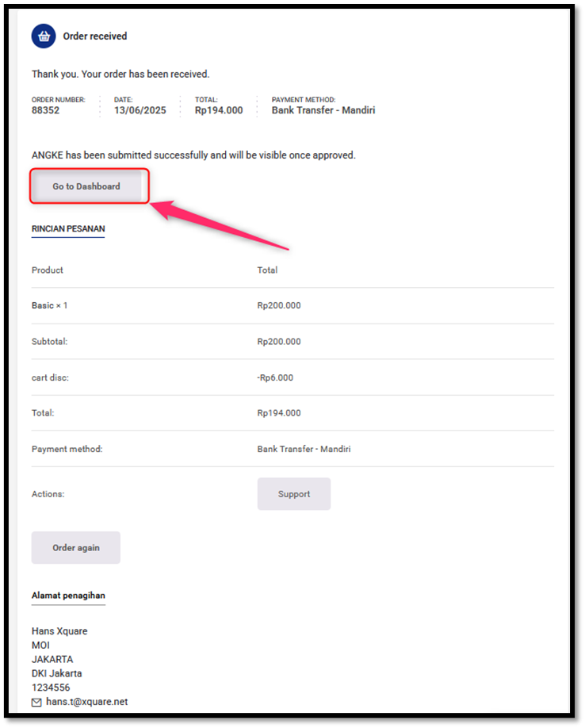
Task: Click the Subtotal value Rp200.000
Action: [x=279, y=341]
